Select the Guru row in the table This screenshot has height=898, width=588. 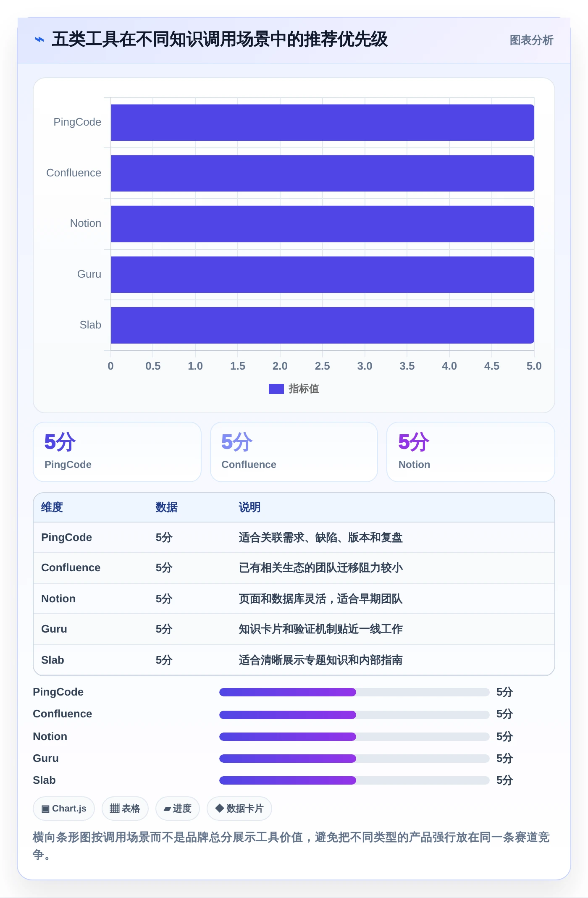(x=294, y=629)
